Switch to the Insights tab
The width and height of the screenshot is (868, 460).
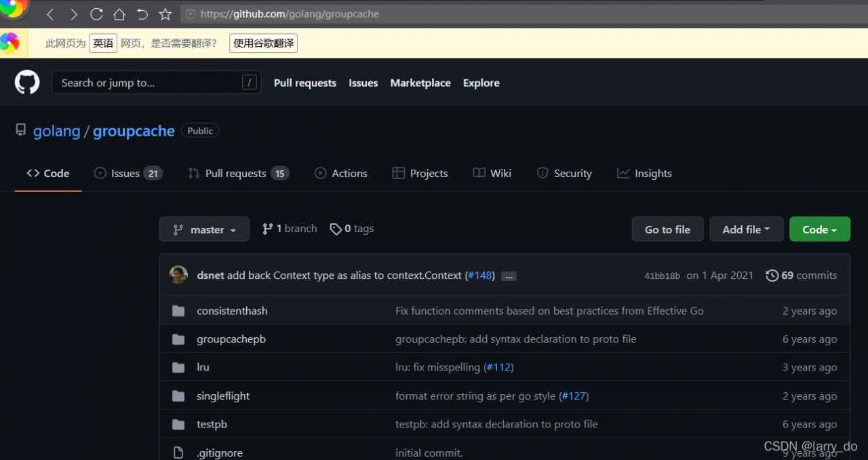tap(644, 174)
